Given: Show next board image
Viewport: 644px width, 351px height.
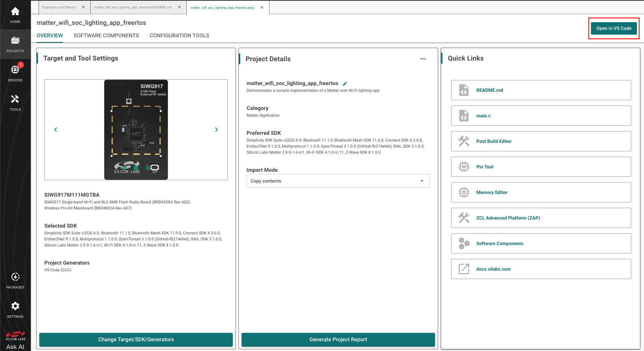Looking at the screenshot, I should (216, 130).
